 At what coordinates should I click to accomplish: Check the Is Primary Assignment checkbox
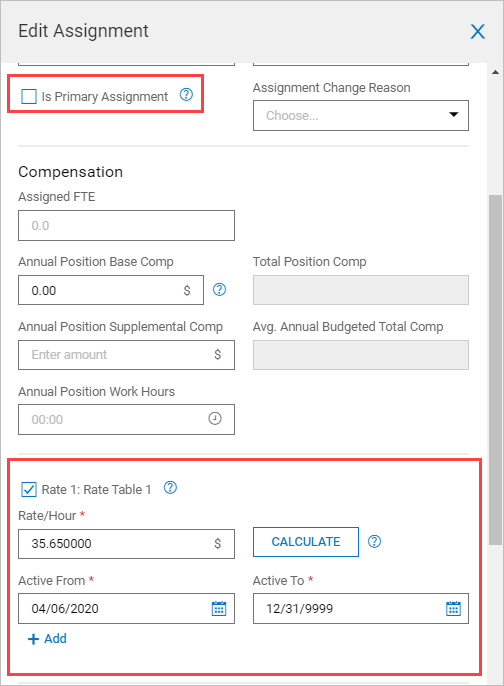29,96
